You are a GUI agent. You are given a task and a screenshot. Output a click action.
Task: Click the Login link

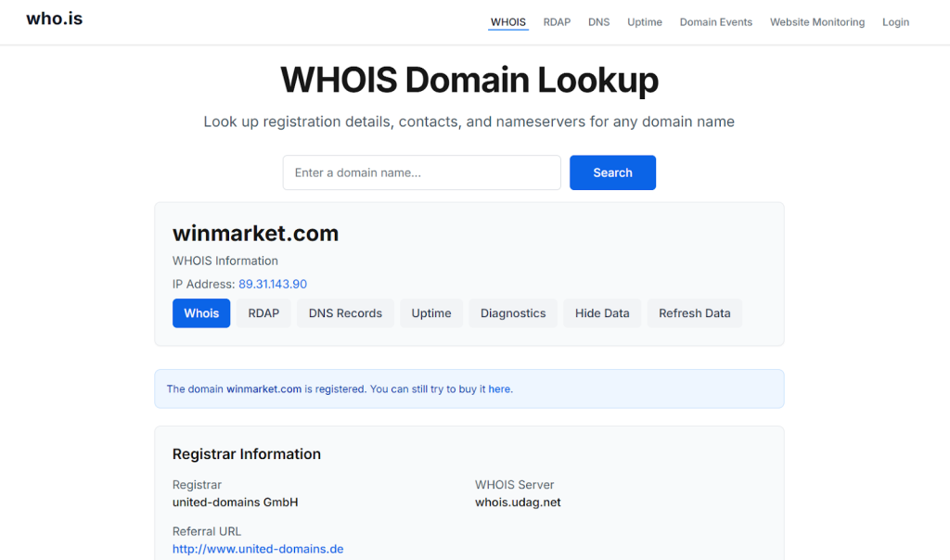895,22
